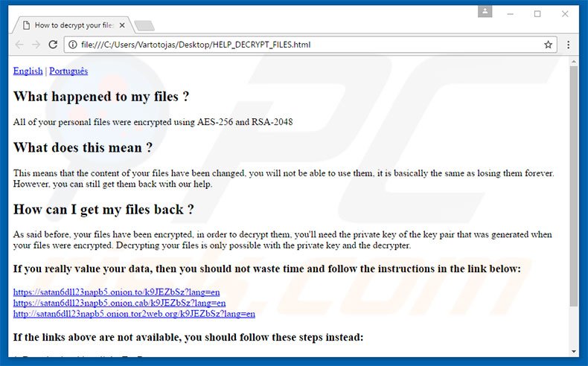Click 'If the links above are not available' line
Screen dimensions: 588x366
tap(188, 337)
